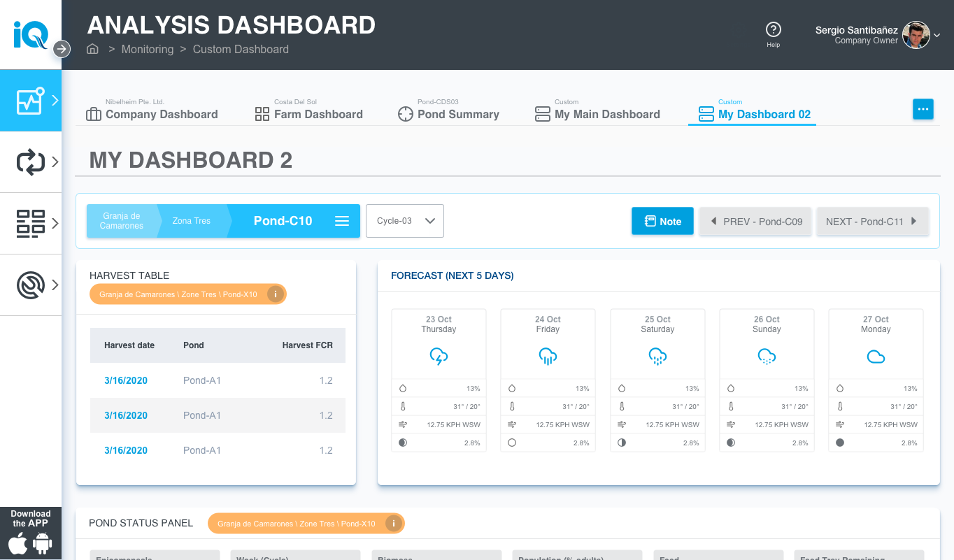This screenshot has width=954, height=560.
Task: Select the cycle arrows sidebar icon
Action: click(30, 162)
